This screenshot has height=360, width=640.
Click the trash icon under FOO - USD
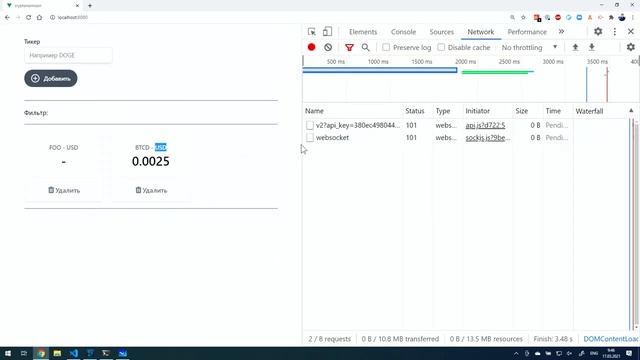pyautogui.click(x=51, y=190)
